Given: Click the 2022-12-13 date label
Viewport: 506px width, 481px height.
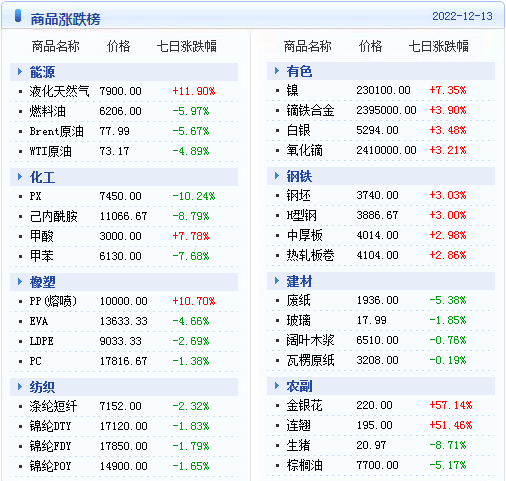Looking at the screenshot, I should pyautogui.click(x=462, y=16).
